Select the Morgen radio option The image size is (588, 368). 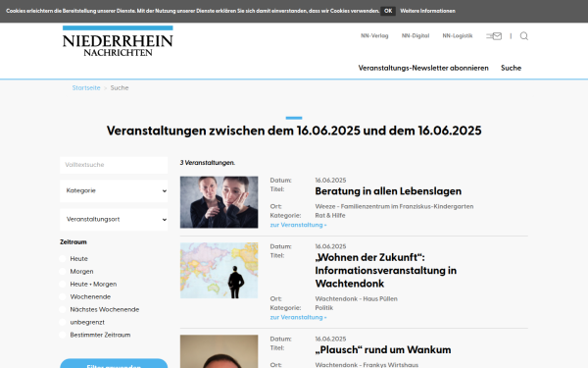pos(63,272)
